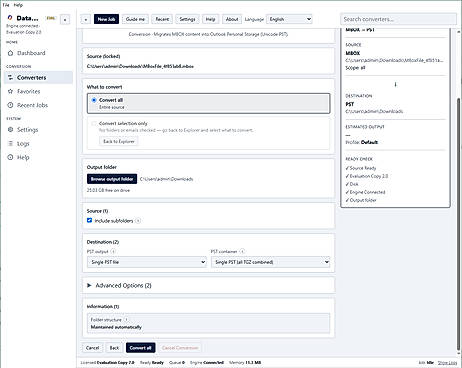Click info icon beside PST output label
This screenshot has width=462, height=368.
point(113,251)
